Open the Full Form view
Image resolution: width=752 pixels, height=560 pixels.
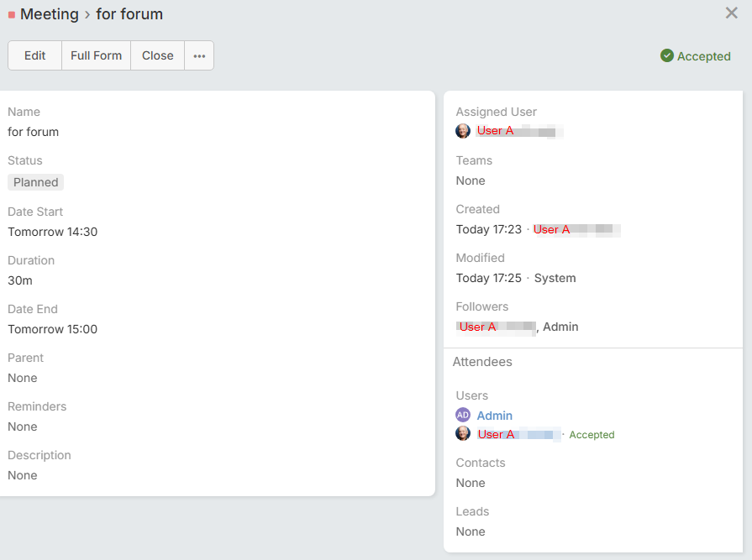coord(96,56)
